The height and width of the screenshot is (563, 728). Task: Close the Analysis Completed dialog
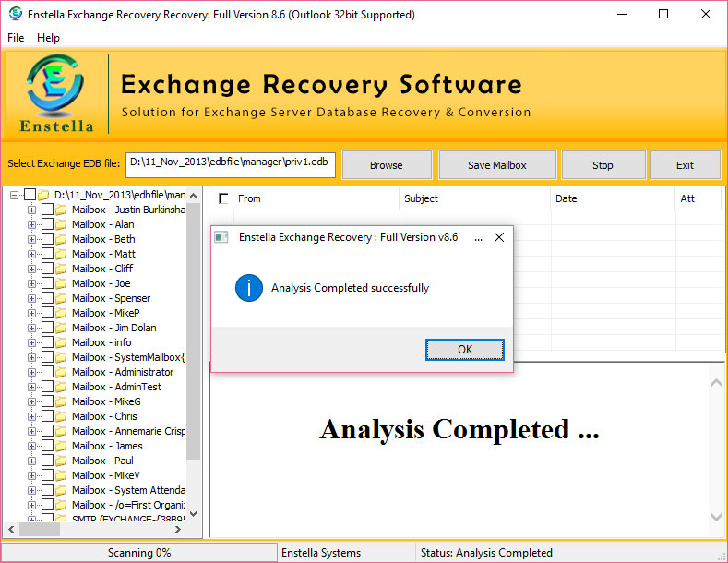pyautogui.click(x=499, y=237)
